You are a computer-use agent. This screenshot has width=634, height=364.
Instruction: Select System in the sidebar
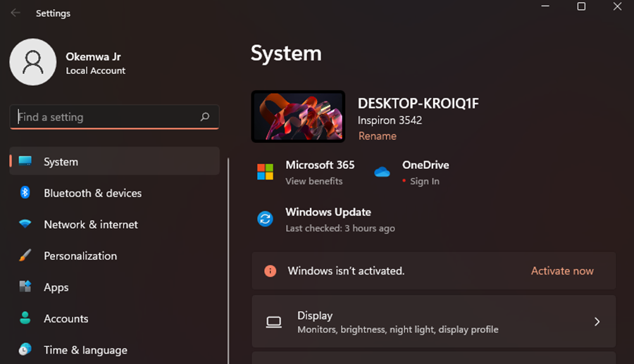click(61, 162)
